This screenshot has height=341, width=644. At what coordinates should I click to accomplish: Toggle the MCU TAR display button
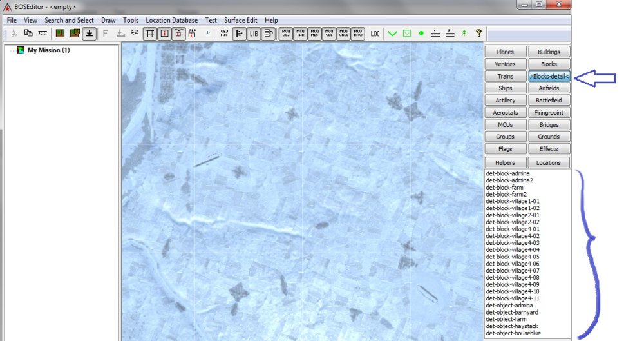pyautogui.click(x=301, y=33)
